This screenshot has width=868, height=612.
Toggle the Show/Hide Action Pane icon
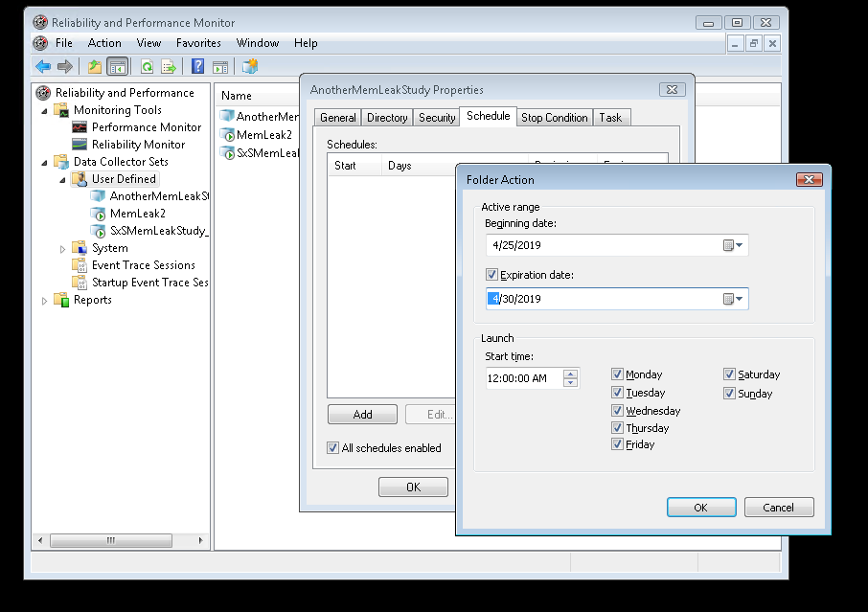coord(221,65)
